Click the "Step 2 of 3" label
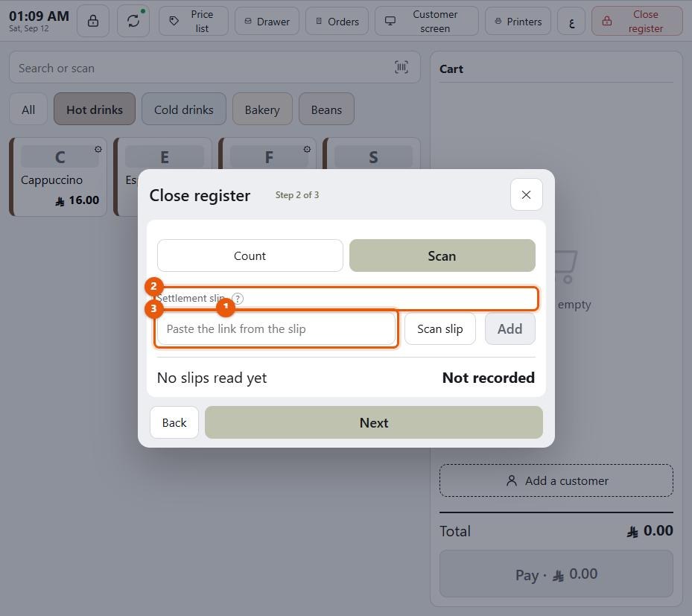Screen dimensions: 692x616 (297, 195)
